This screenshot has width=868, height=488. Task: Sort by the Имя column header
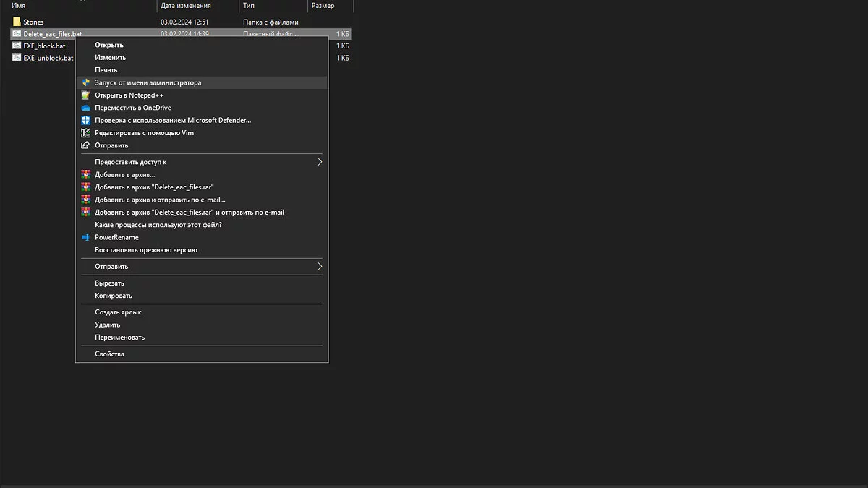(19, 6)
